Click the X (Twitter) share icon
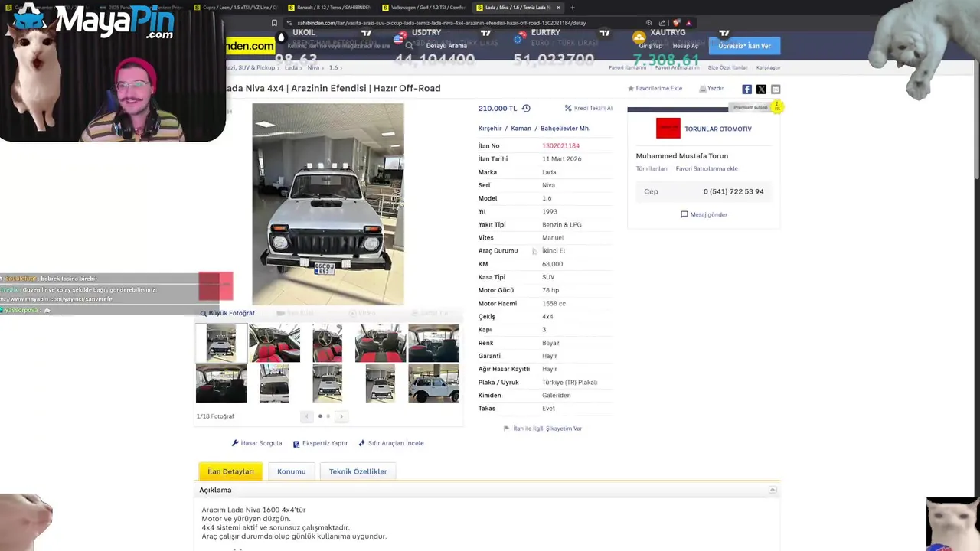The height and width of the screenshot is (551, 980). tap(761, 90)
